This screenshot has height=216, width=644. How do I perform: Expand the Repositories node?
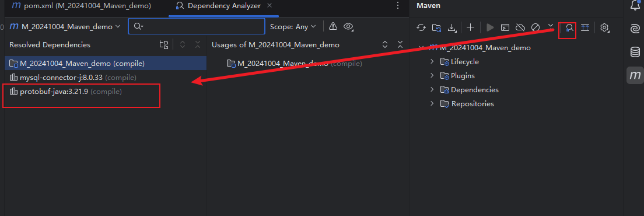coord(432,103)
